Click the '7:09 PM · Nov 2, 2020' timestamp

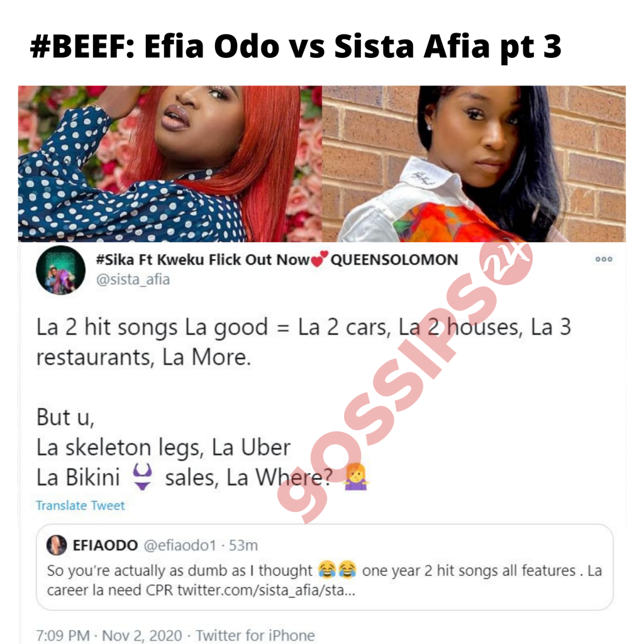coord(109,635)
